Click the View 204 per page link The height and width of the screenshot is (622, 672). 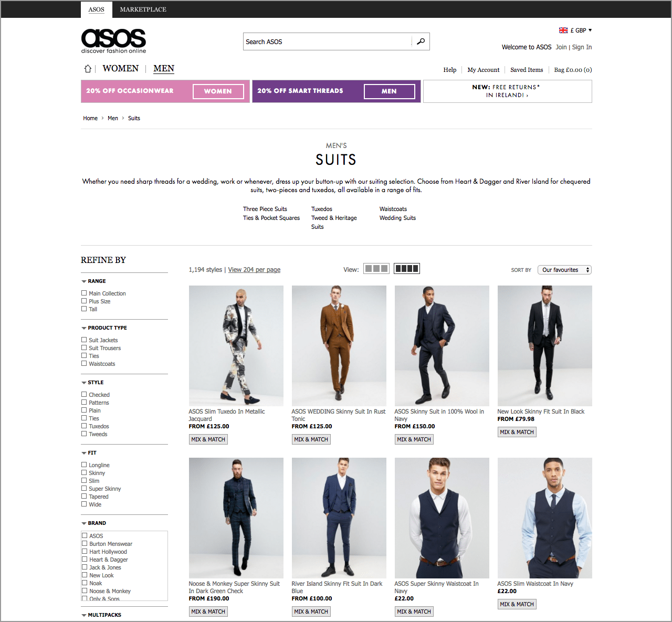[x=254, y=270]
